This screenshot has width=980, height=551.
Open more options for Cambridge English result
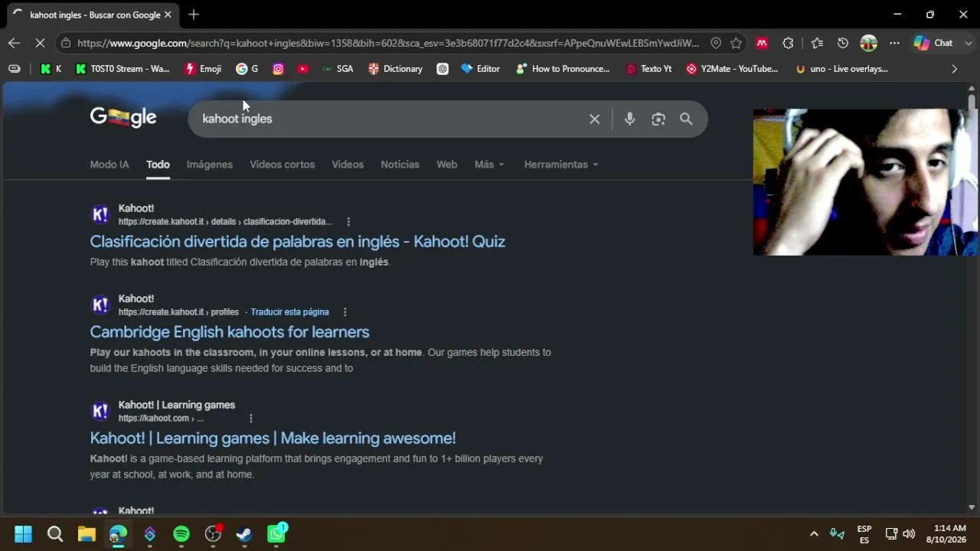click(345, 312)
